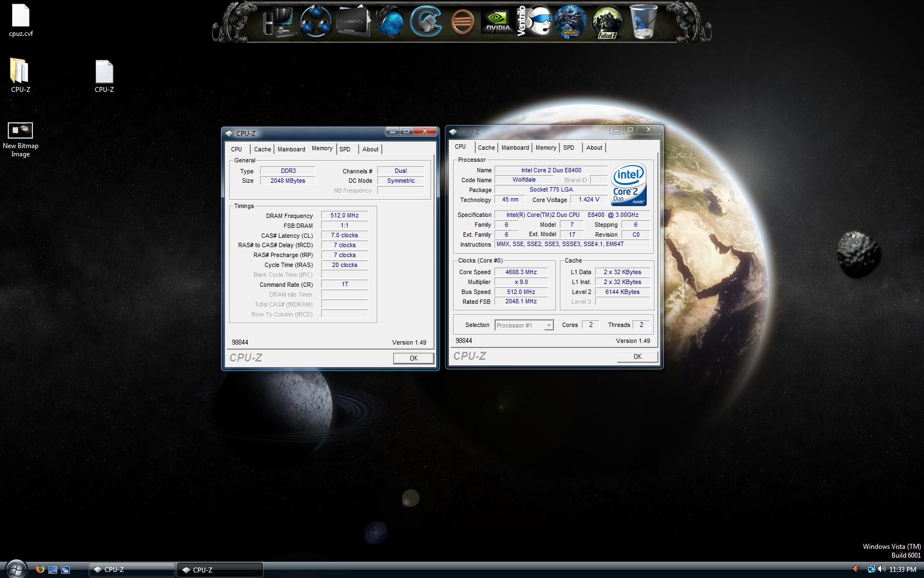Open the CCleaner icon in the dock

click(426, 22)
